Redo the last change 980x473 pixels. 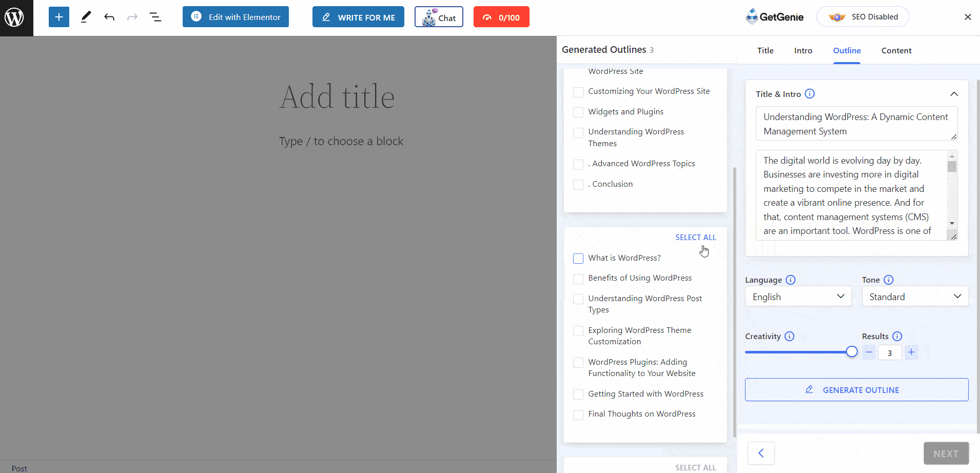pyautogui.click(x=132, y=17)
